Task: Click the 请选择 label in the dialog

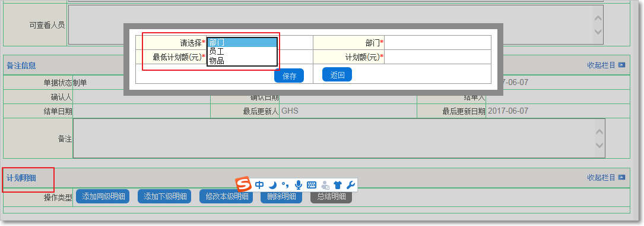Action: coord(191,43)
